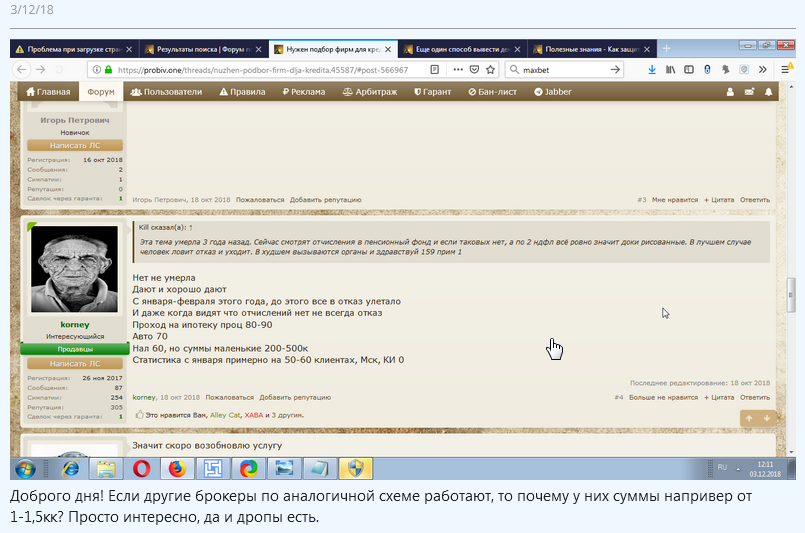Click Написать ЛС button under korney
This screenshot has width=805, height=533.
[x=75, y=364]
